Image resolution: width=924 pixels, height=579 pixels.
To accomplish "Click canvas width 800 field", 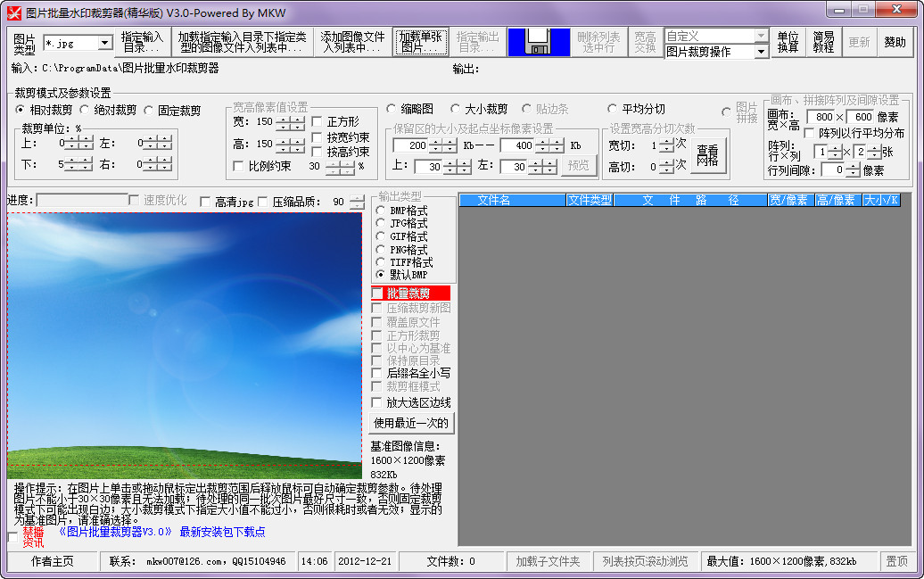I will (x=821, y=117).
